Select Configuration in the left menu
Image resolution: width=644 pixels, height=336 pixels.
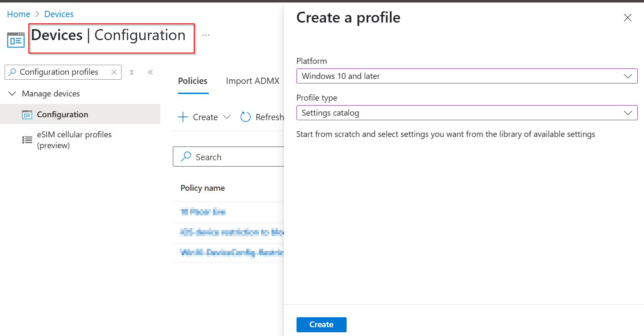pyautogui.click(x=80, y=114)
